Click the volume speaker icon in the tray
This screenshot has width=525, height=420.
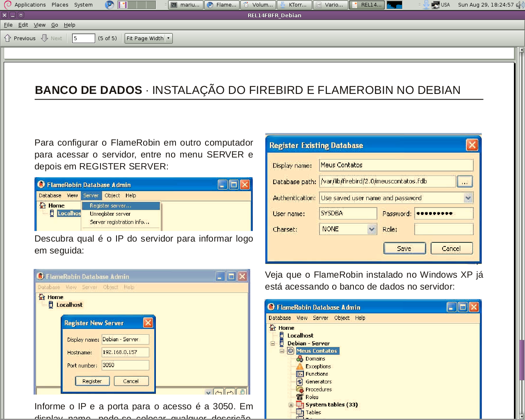(519, 5)
